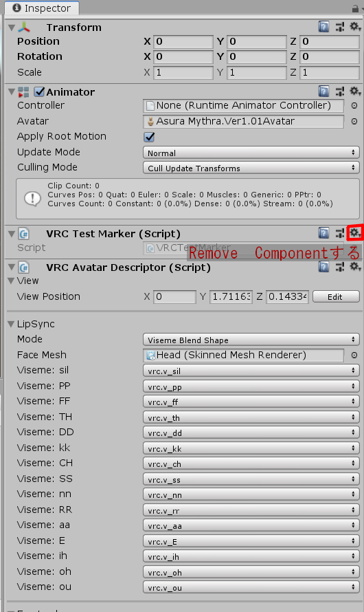Toggle Apply Root Motion checkbox
Screen dimensions: 364x612
coord(149,137)
